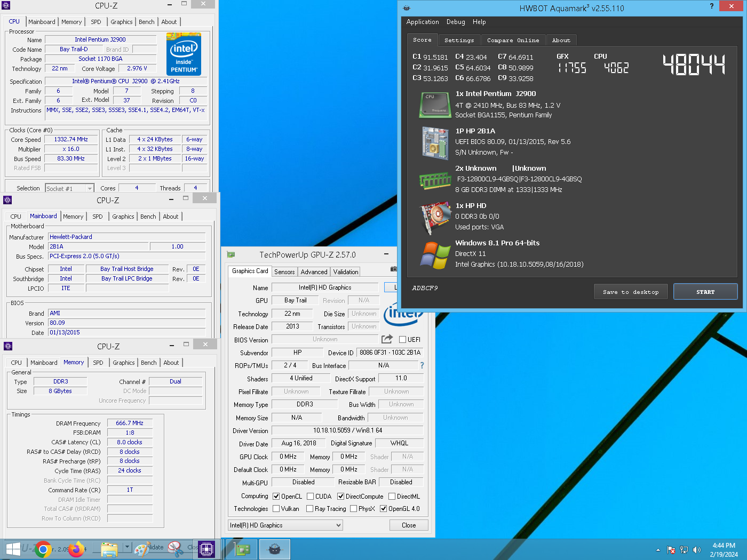This screenshot has width=747, height=560.
Task: Click the Aquamark total score 48044
Action: pos(694,65)
